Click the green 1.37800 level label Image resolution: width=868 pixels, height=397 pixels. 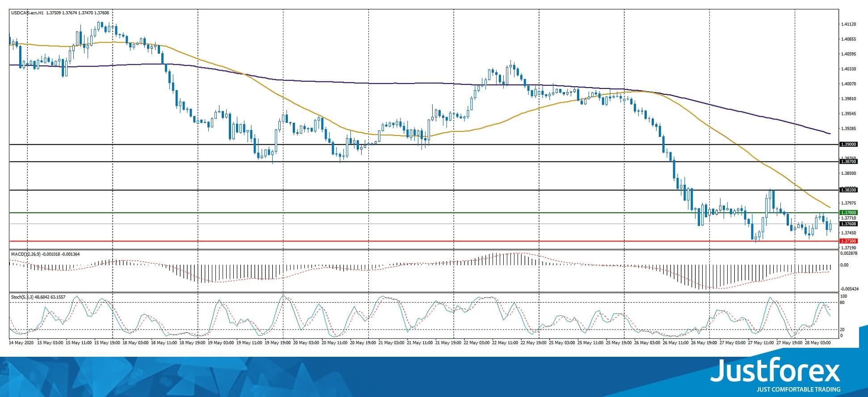tap(848, 213)
